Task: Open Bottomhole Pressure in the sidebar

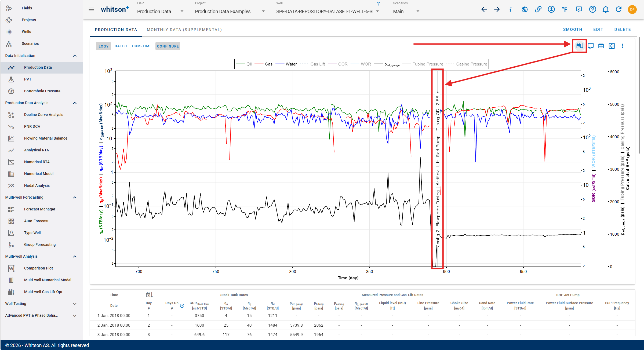Action: coord(42,91)
